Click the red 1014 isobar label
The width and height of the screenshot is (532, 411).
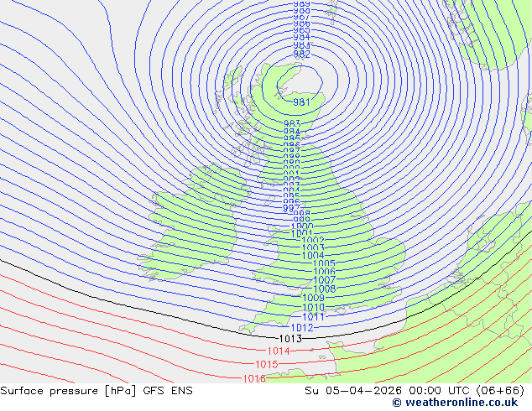pos(279,351)
